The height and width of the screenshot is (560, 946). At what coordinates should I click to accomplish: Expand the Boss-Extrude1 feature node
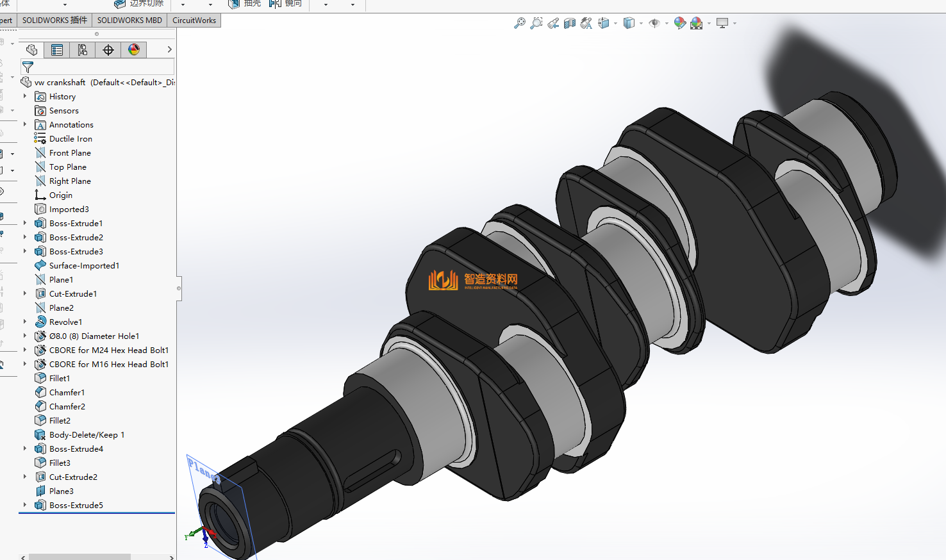25,223
